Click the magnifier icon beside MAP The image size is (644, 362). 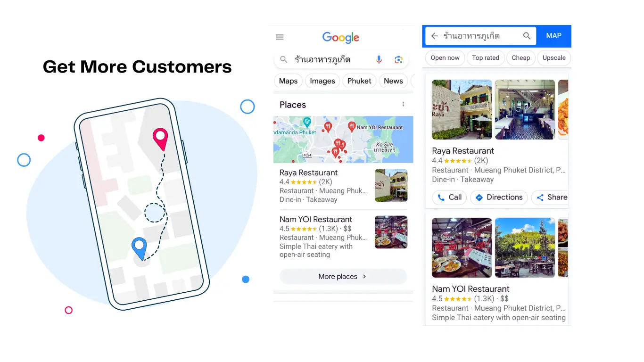(527, 36)
